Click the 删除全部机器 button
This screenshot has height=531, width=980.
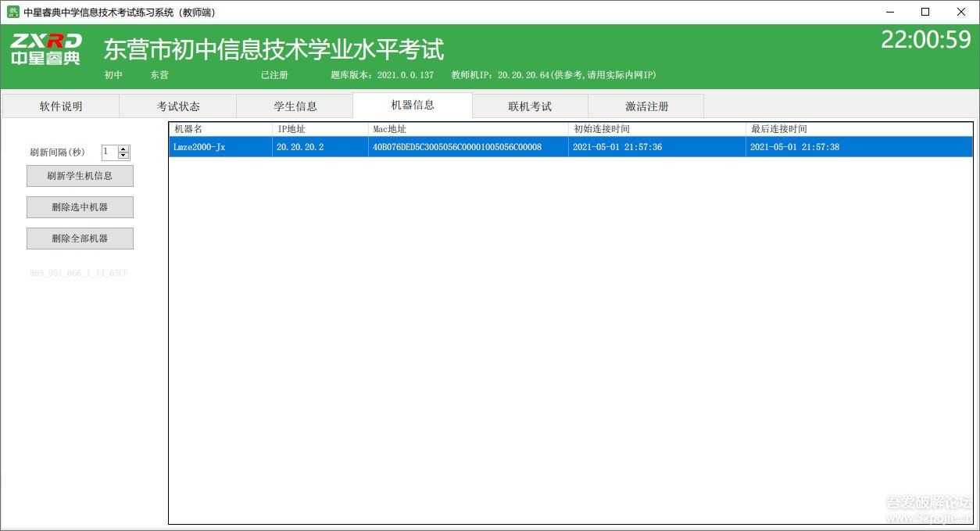80,238
